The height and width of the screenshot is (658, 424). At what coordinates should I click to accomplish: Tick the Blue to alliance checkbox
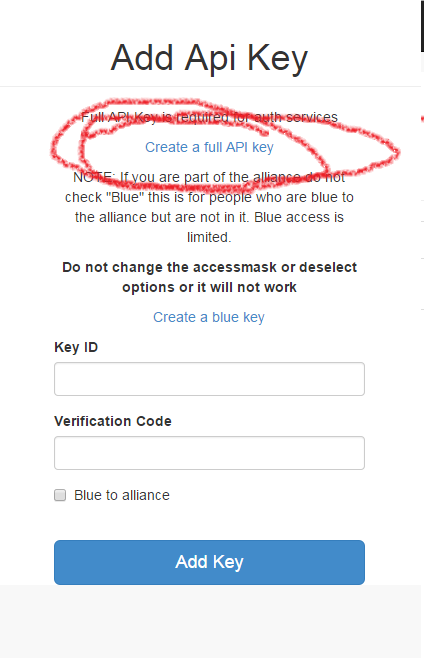[60, 495]
